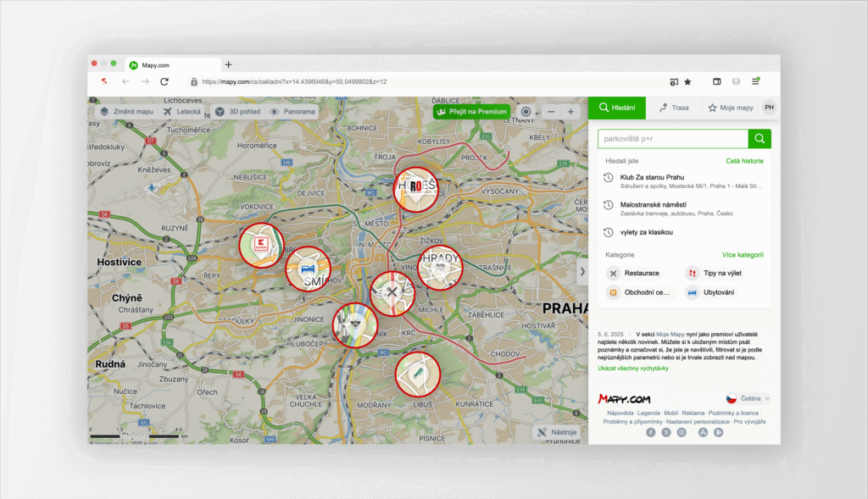Select history entry Klub Za starou Prahu
868x499 pixels.
[x=684, y=181]
